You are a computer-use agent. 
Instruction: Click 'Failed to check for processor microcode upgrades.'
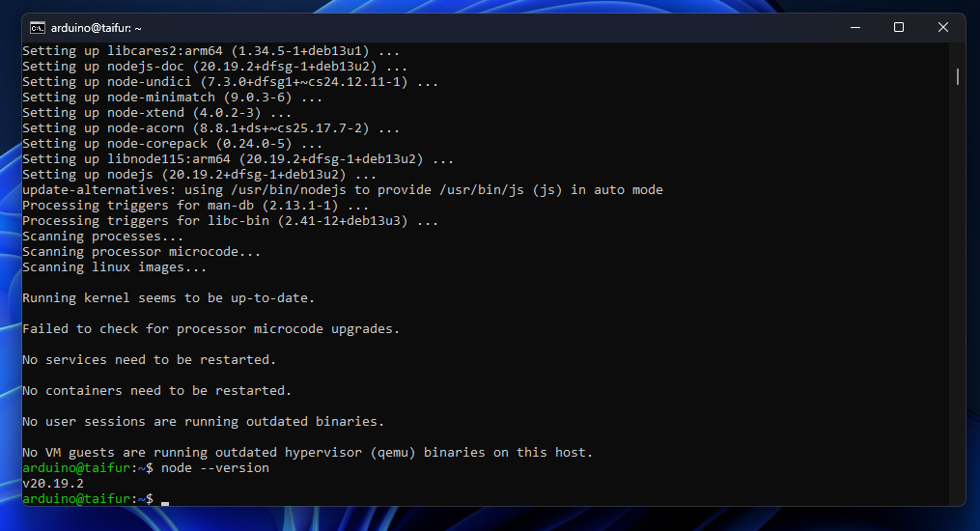[211, 329]
